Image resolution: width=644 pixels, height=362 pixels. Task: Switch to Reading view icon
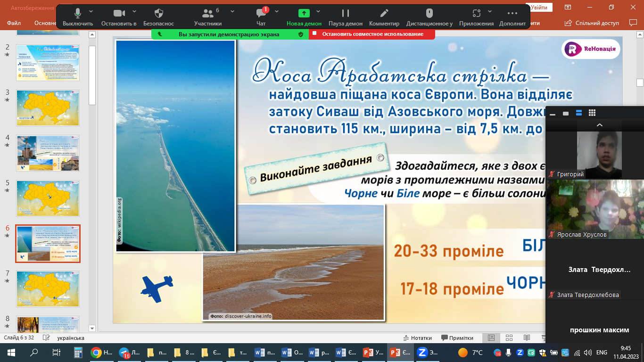point(527,338)
